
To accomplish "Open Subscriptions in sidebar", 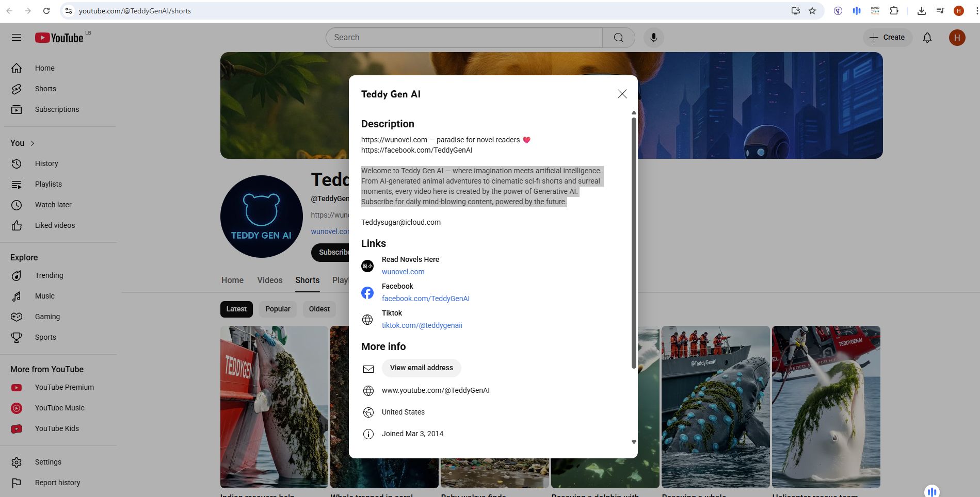I will [58, 109].
